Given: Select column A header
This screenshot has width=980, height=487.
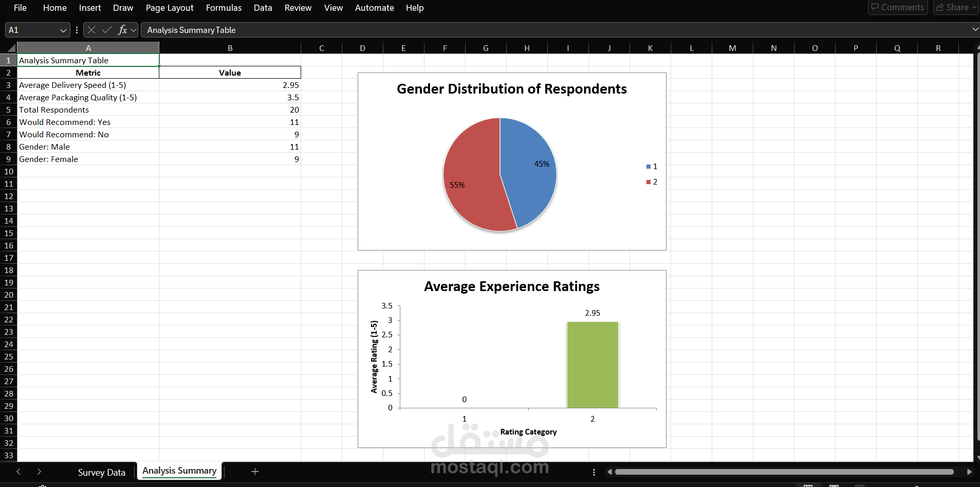Looking at the screenshot, I should click(x=88, y=48).
